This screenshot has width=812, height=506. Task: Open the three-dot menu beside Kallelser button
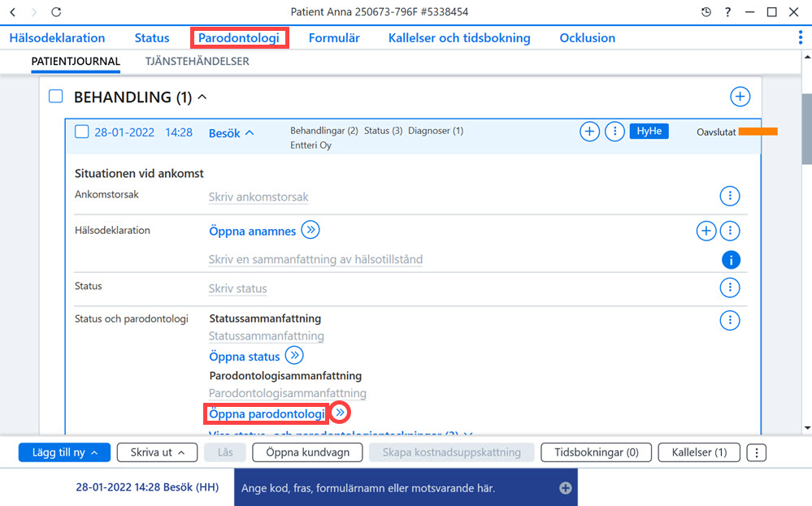(756, 452)
